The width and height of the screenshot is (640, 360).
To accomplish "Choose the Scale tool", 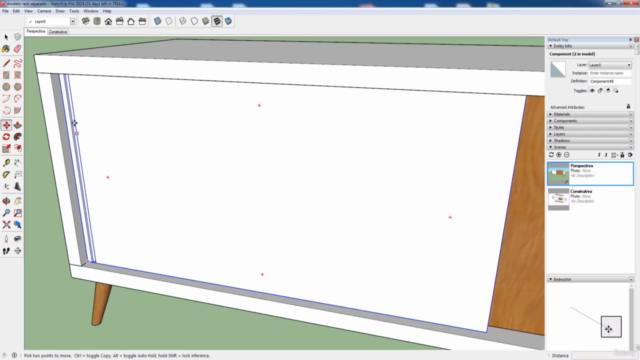I will click(6, 149).
